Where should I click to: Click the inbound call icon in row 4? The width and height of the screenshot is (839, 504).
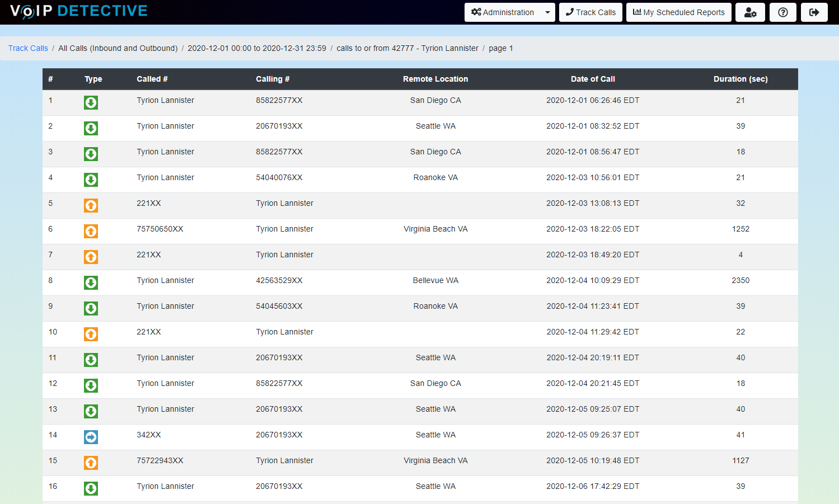(91, 180)
